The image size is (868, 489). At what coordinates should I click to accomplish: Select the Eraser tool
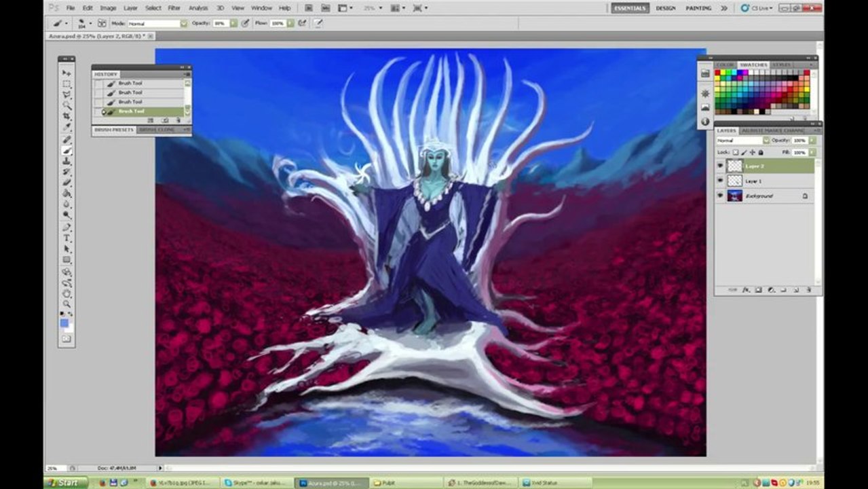coord(67,183)
